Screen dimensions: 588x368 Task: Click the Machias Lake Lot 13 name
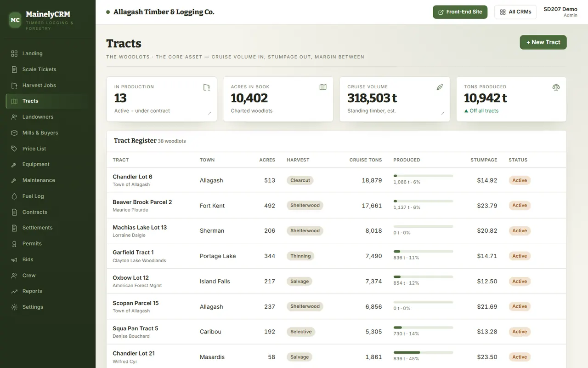[140, 227]
